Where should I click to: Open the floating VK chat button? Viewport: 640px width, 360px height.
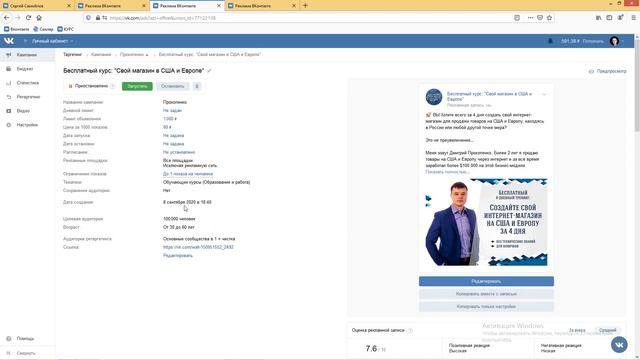(619, 345)
